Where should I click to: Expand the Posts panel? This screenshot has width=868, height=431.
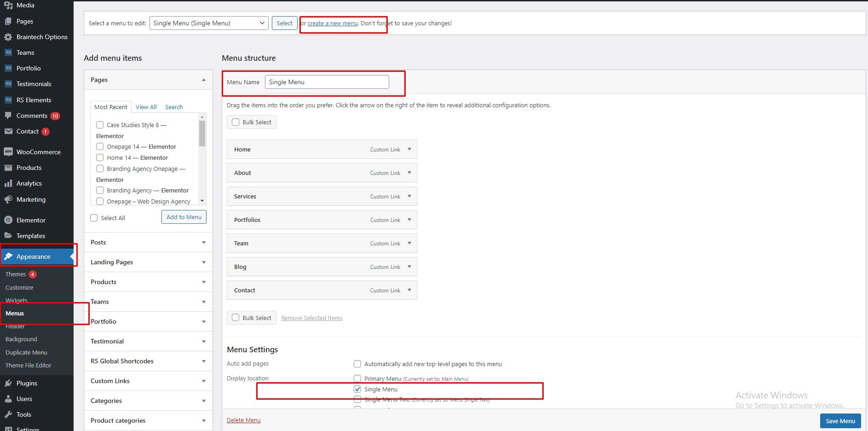[204, 243]
